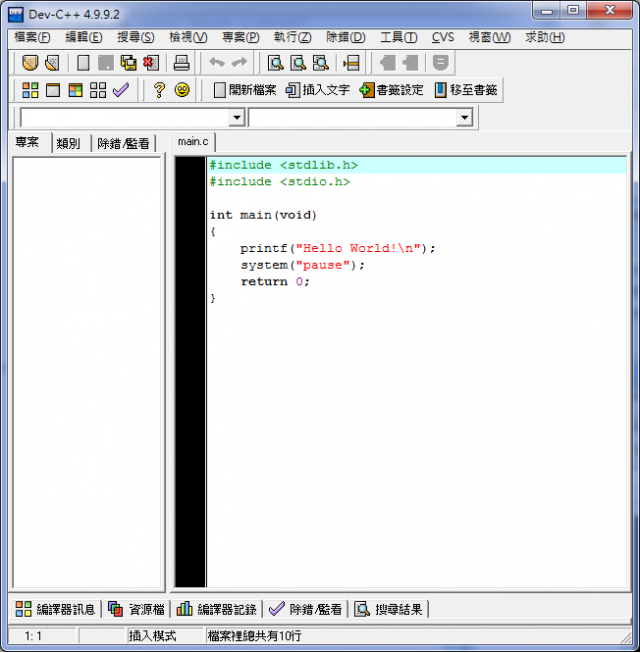The image size is (640, 653).
Task: Open the 搜尋結果 search results bottom tab
Action: pos(388,610)
